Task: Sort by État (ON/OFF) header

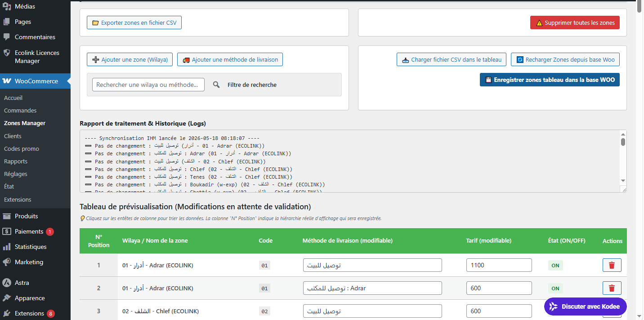Action: (567, 241)
